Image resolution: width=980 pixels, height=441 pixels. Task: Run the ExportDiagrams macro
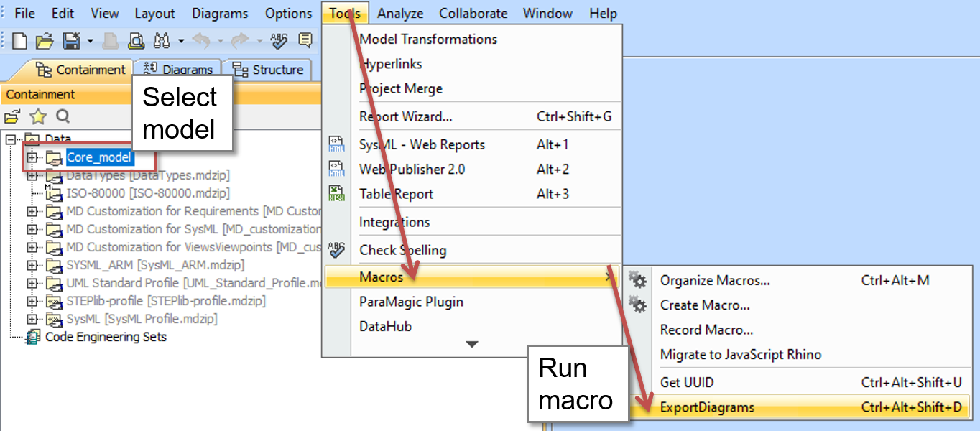click(707, 407)
